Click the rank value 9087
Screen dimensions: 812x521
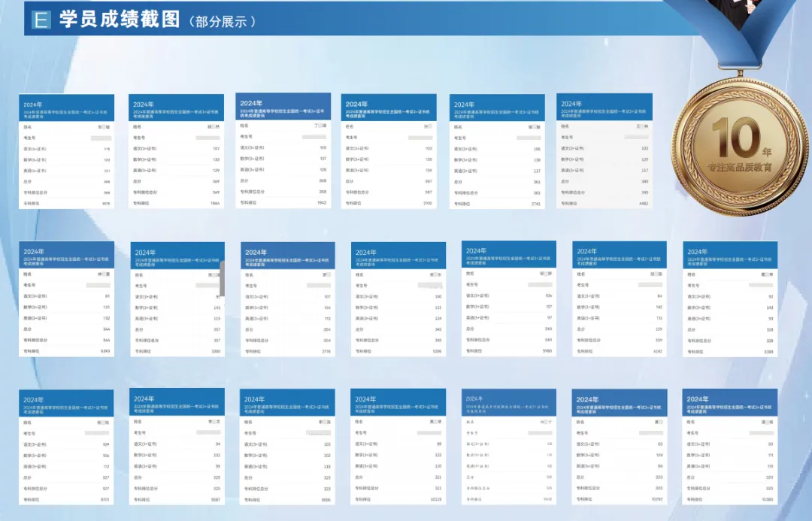216,500
